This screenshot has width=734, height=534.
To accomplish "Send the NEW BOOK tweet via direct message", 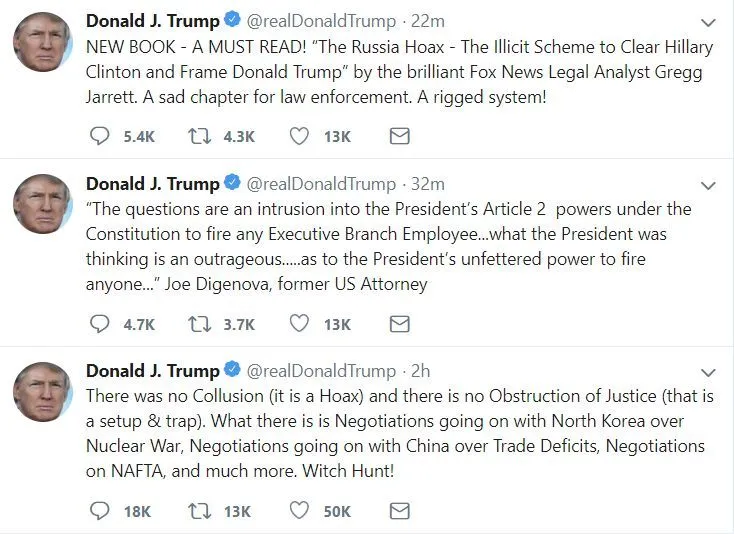I will [399, 136].
